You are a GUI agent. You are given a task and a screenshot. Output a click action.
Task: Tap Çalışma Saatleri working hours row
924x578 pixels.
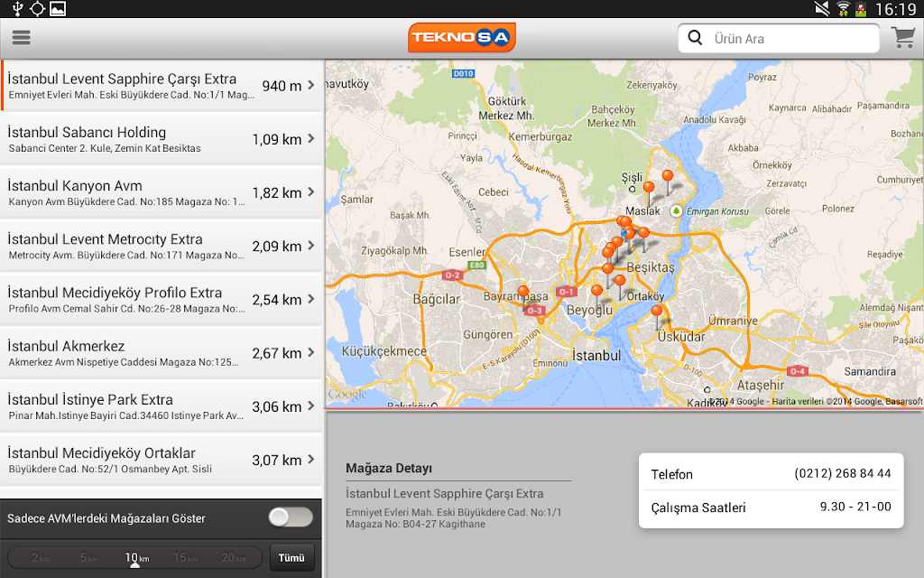coord(771,508)
